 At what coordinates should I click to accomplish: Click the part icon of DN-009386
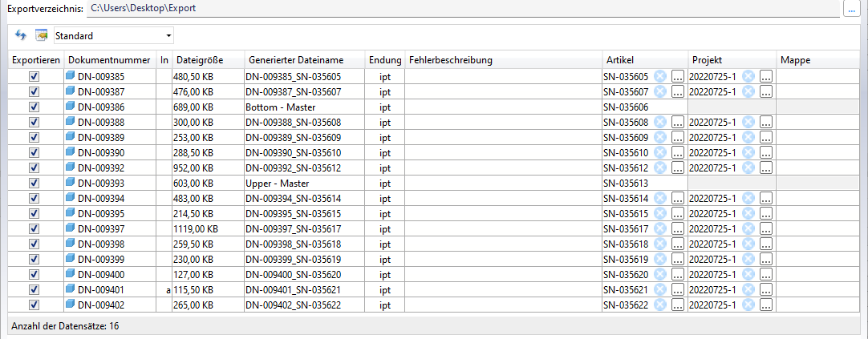pos(71,107)
